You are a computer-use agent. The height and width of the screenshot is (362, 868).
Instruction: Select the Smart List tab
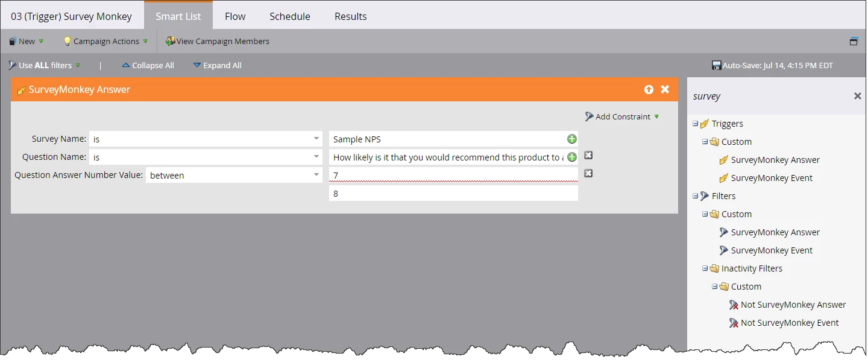pos(178,16)
